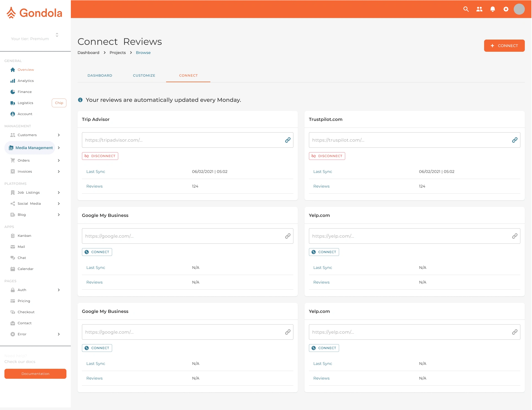Open the Documentation button
532x410 pixels.
pos(35,374)
